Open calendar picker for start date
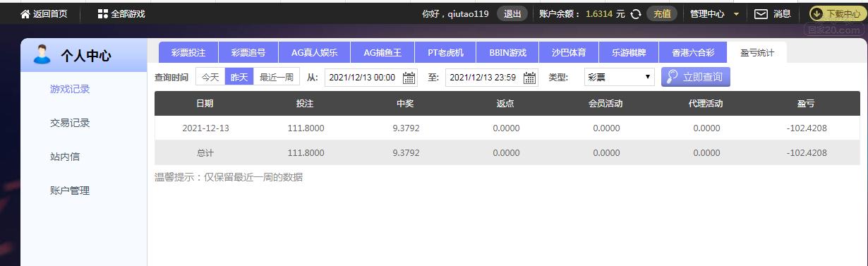This screenshot has width=868, height=266. click(409, 78)
